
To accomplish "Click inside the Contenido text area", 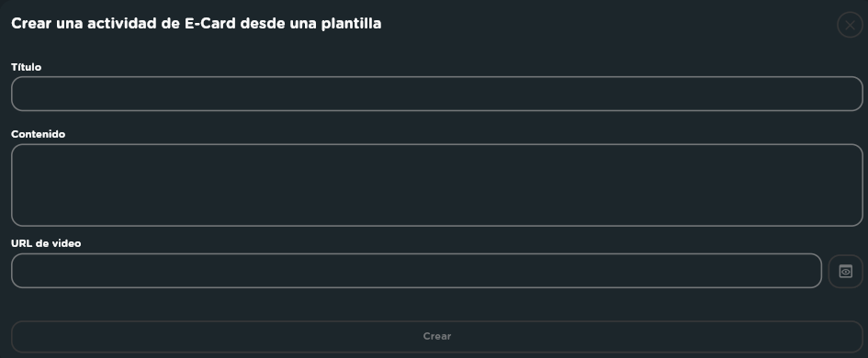I will 437,185.
